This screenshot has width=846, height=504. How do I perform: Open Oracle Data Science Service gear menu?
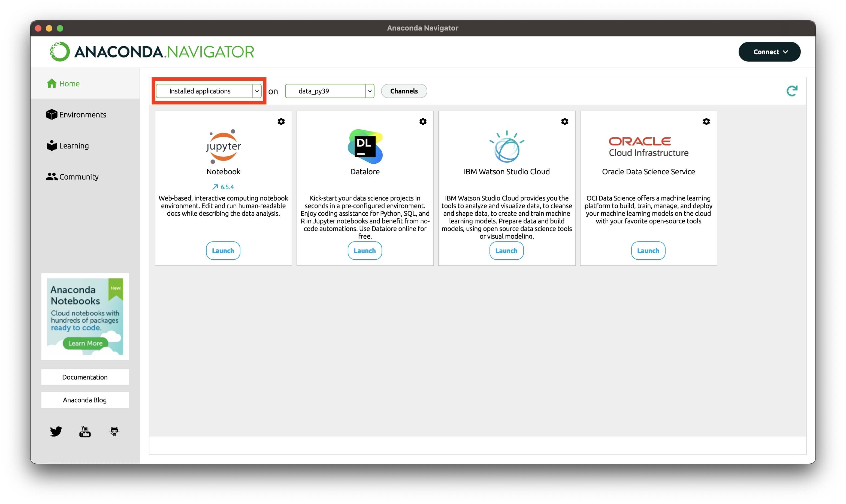pyautogui.click(x=706, y=122)
